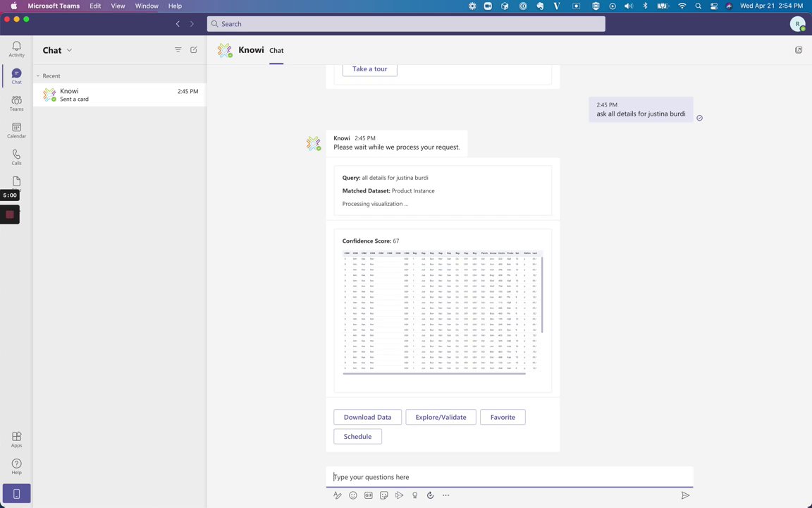Screen dimensions: 812x508
Task: Open the Help menu in menu bar
Action: [x=175, y=6]
